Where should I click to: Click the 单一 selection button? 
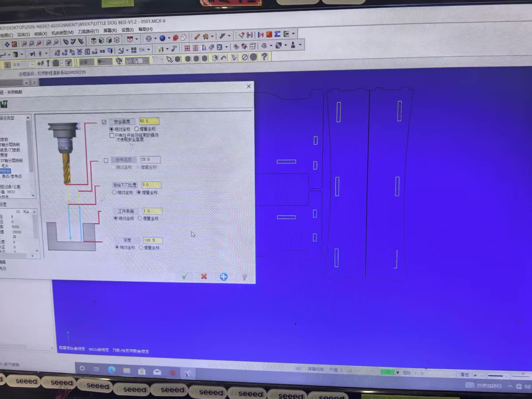(105, 61)
